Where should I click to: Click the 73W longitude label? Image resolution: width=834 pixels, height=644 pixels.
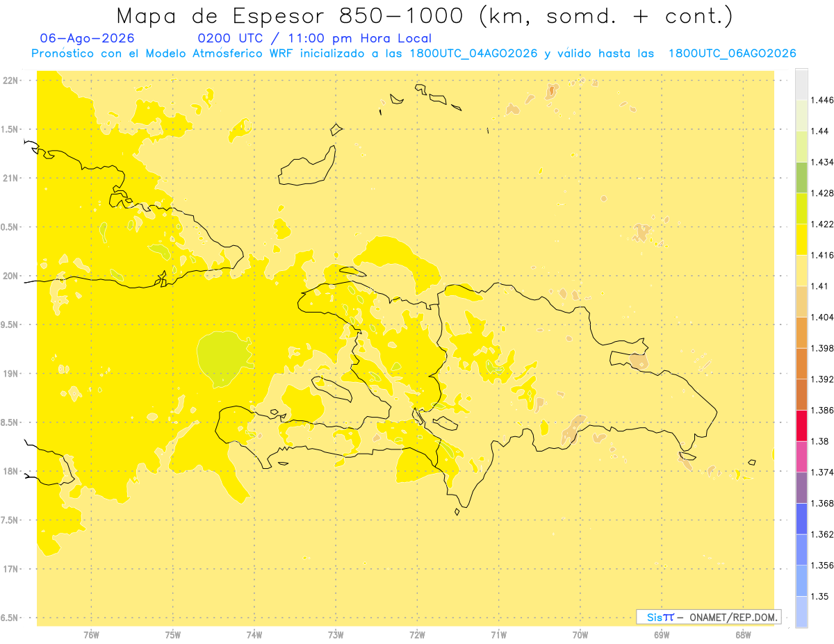336,635
